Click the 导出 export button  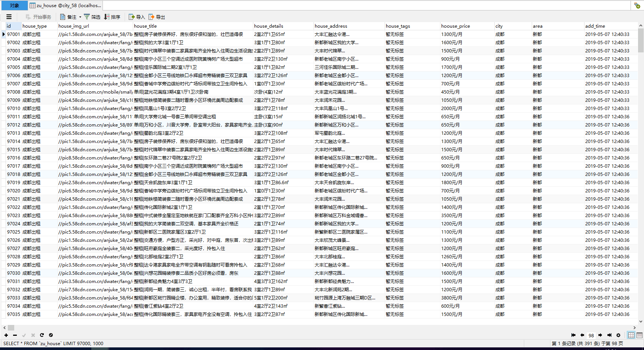coord(157,17)
